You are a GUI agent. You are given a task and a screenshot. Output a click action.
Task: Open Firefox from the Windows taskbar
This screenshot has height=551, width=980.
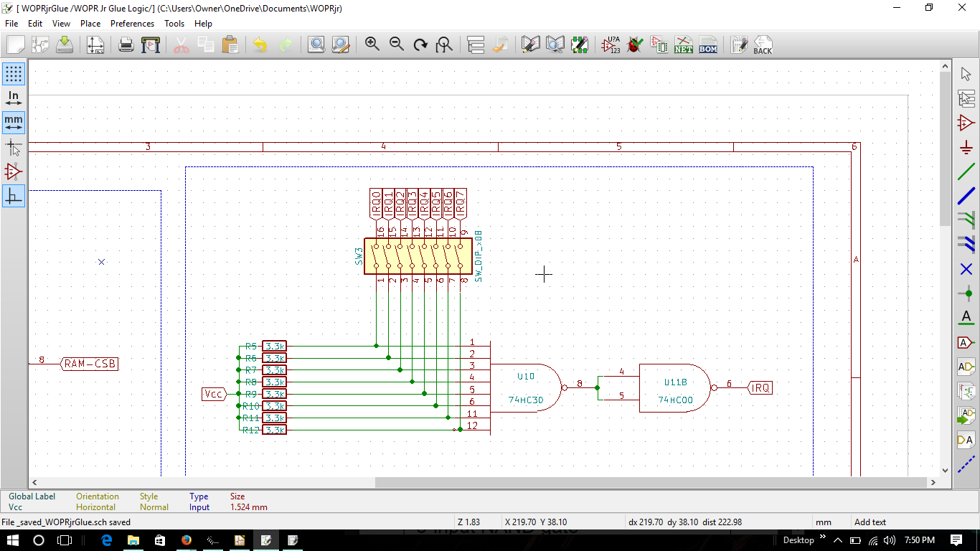[x=187, y=540]
